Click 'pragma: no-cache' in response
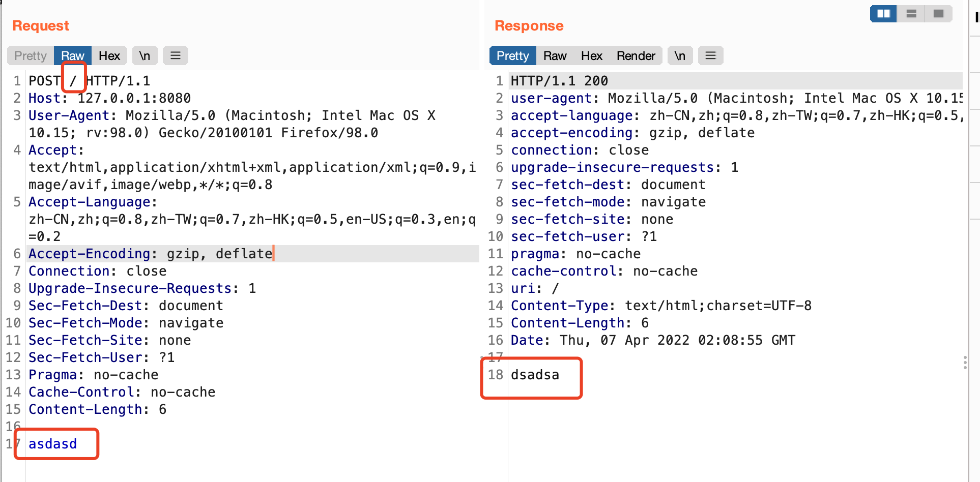 (576, 254)
